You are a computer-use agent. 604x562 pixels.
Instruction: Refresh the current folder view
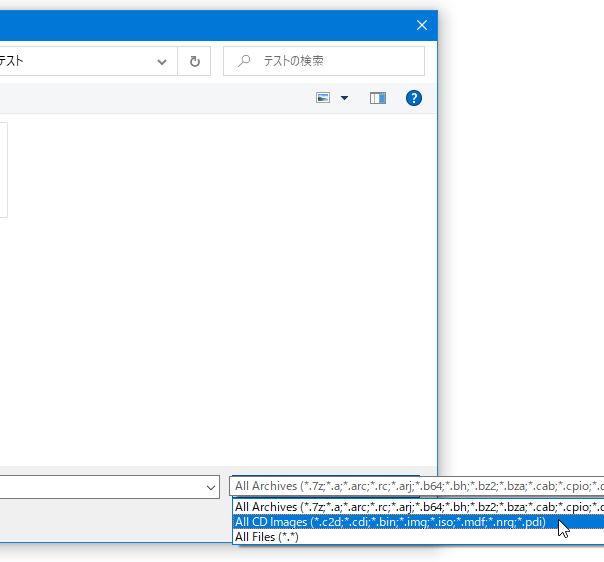(195, 61)
